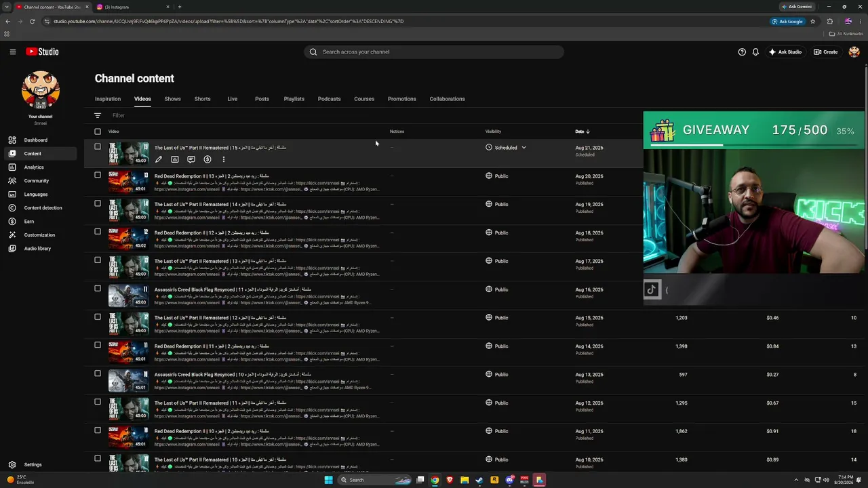
Task: Check the Last of Us Part 12 row
Action: coord(98,318)
